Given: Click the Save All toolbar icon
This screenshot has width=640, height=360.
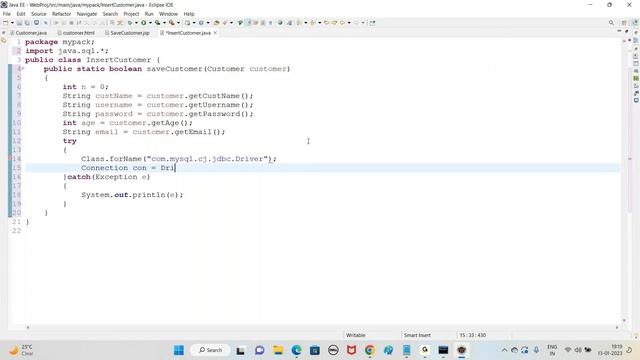Looking at the screenshot, I should click(27, 23).
